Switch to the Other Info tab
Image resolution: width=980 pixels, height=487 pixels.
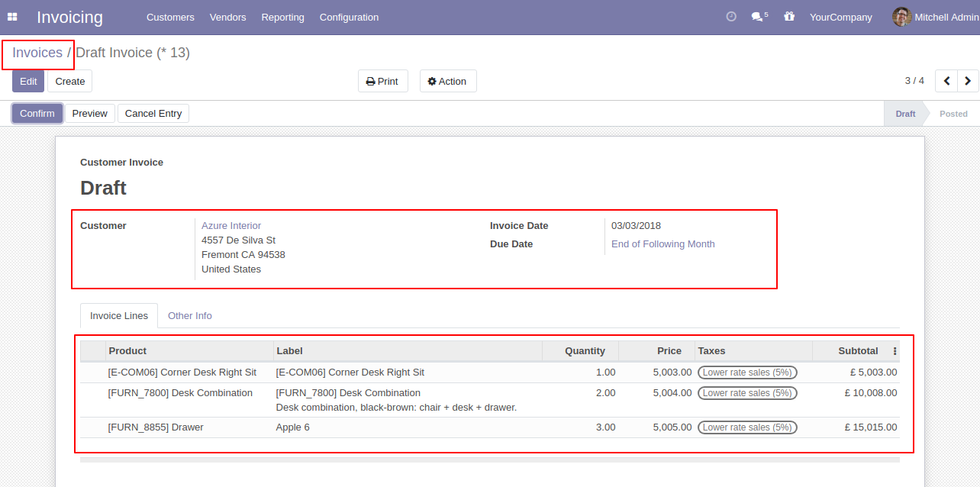tap(190, 316)
